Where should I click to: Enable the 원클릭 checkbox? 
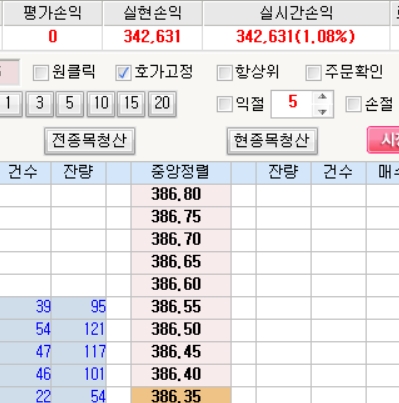click(x=41, y=73)
